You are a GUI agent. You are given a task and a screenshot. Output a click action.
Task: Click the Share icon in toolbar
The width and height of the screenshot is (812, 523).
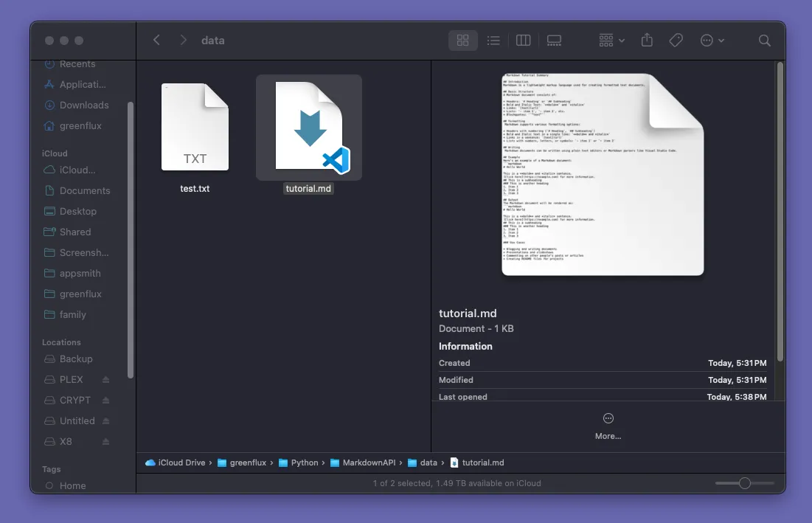[647, 41]
